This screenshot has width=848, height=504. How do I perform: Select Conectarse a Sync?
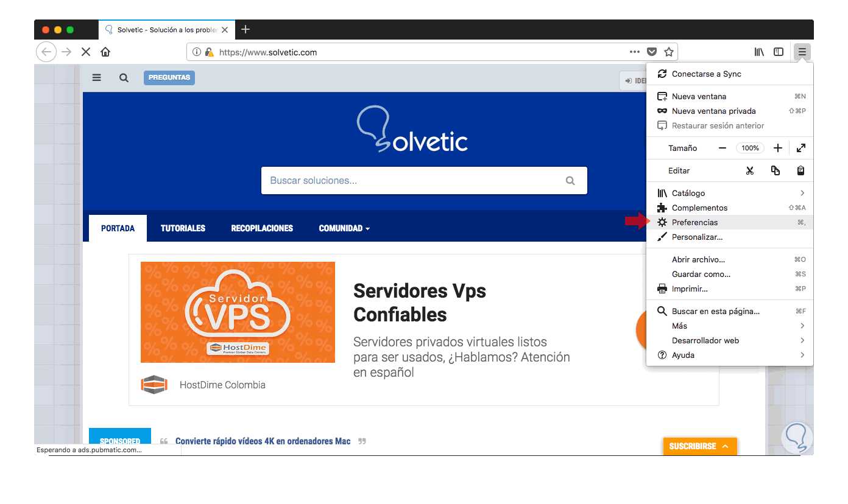[730, 74]
